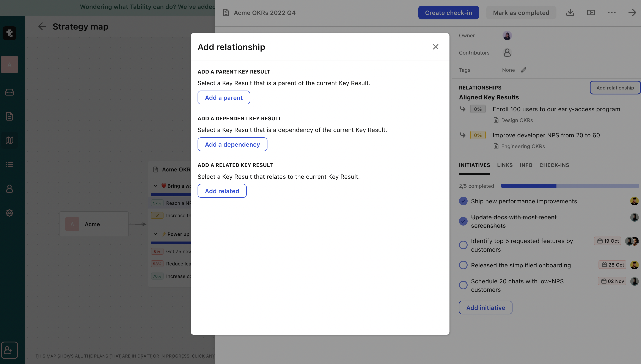Check Released the simplified onboarding initiative
Image resolution: width=641 pixels, height=364 pixels.
(463, 265)
